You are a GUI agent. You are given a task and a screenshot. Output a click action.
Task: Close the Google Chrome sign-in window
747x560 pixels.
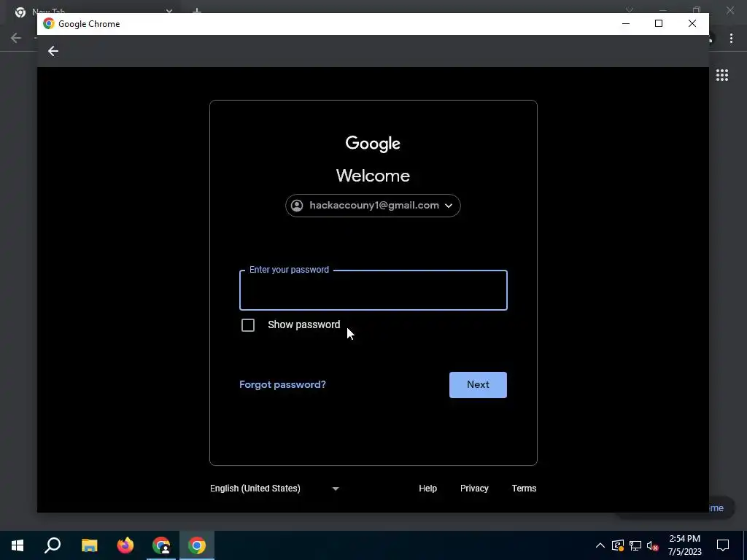click(692, 24)
